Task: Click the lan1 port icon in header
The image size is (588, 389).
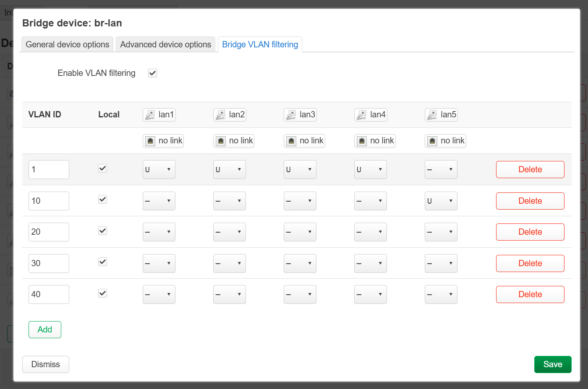Action: click(150, 115)
